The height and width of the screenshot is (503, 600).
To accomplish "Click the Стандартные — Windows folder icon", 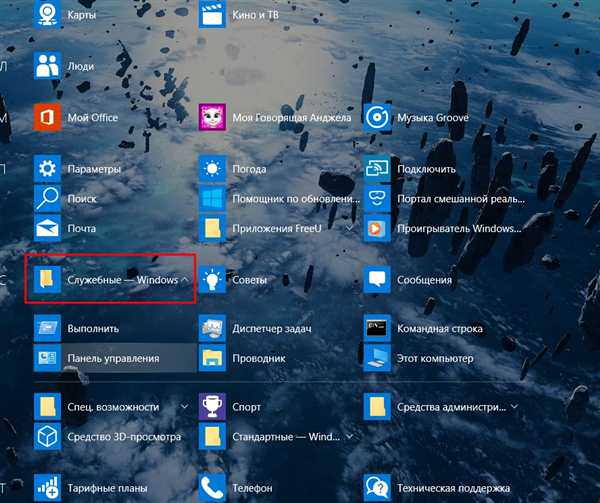I will point(212,436).
